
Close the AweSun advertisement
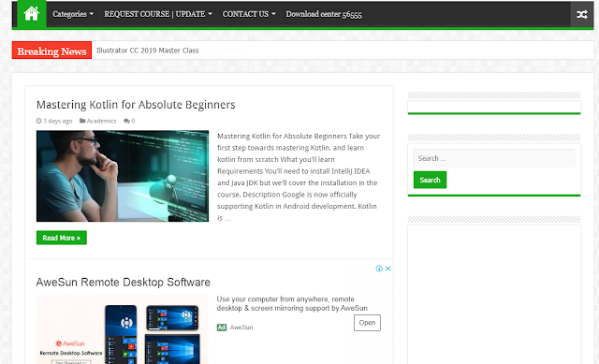(387, 269)
